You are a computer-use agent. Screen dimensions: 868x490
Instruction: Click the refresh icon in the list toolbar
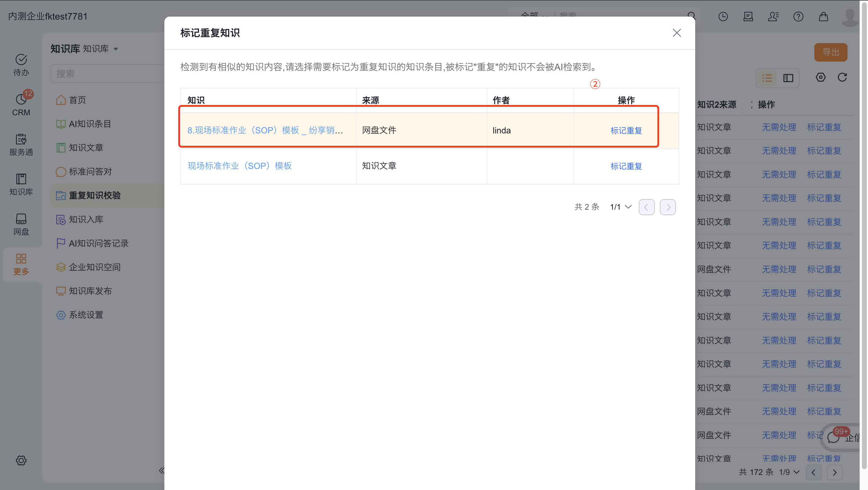click(x=842, y=78)
